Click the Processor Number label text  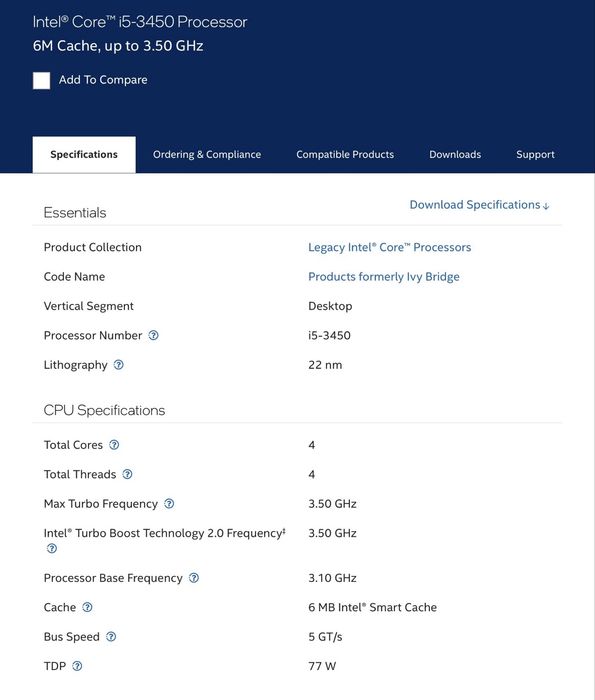92,335
